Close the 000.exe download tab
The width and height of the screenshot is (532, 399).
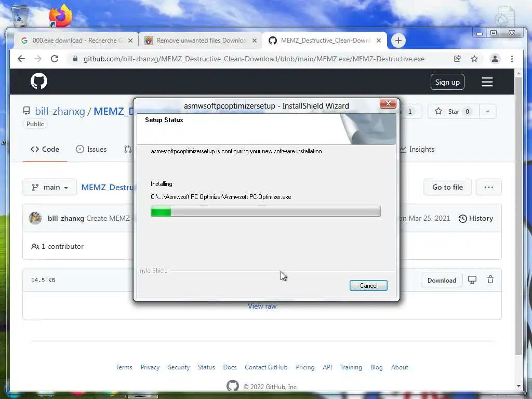pyautogui.click(x=130, y=41)
